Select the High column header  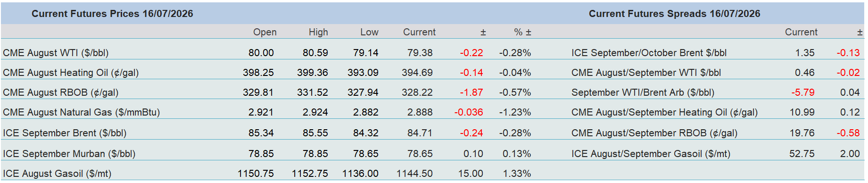click(x=318, y=32)
